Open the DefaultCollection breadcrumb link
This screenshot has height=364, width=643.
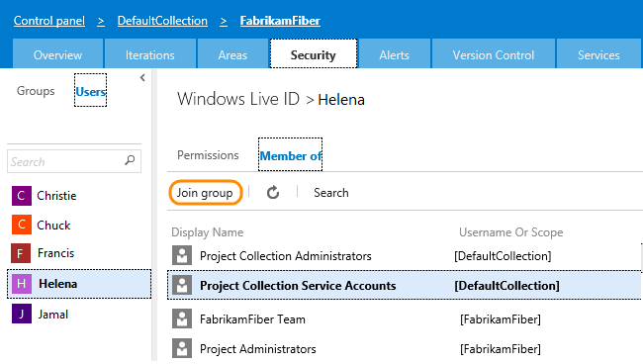(162, 21)
